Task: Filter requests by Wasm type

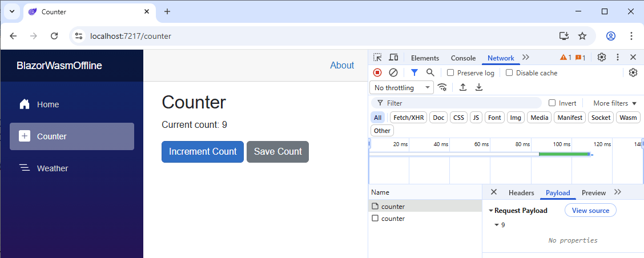Action: point(628,118)
